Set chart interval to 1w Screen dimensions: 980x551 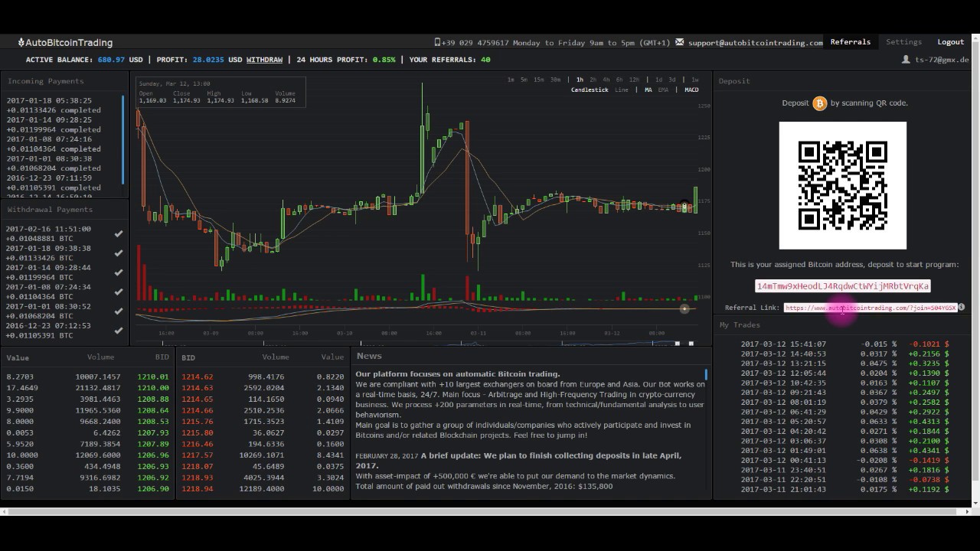[x=694, y=80]
